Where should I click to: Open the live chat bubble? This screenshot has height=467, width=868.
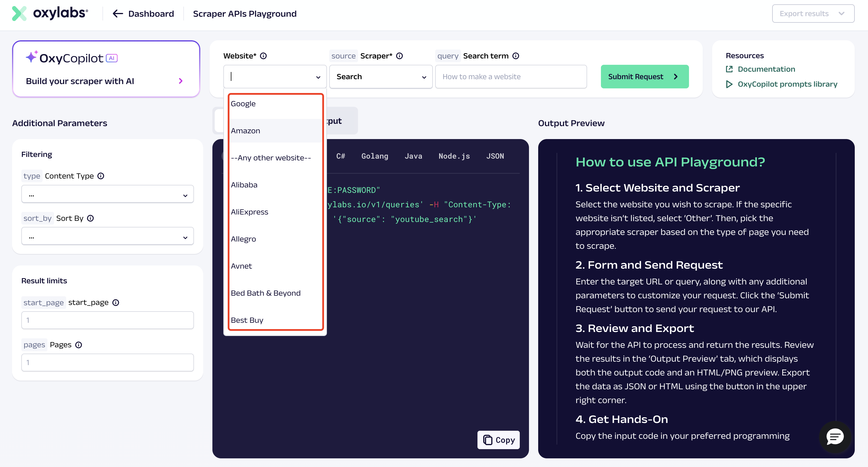coord(835,437)
